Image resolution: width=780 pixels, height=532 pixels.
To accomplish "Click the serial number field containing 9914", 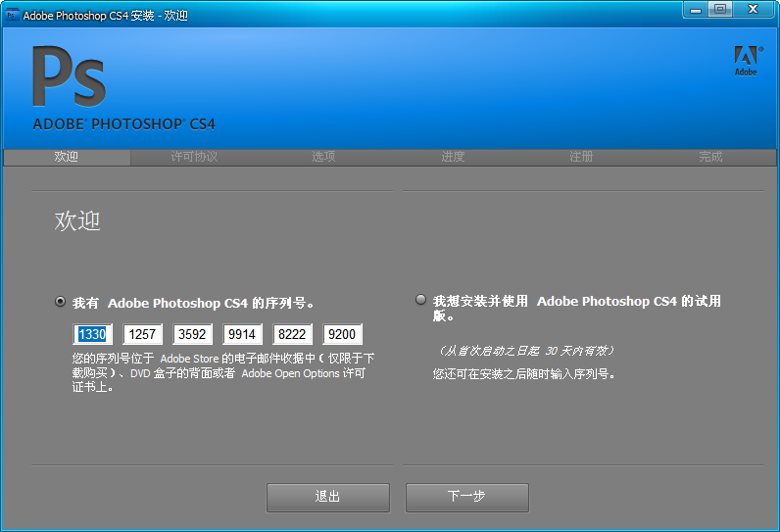I will (242, 334).
